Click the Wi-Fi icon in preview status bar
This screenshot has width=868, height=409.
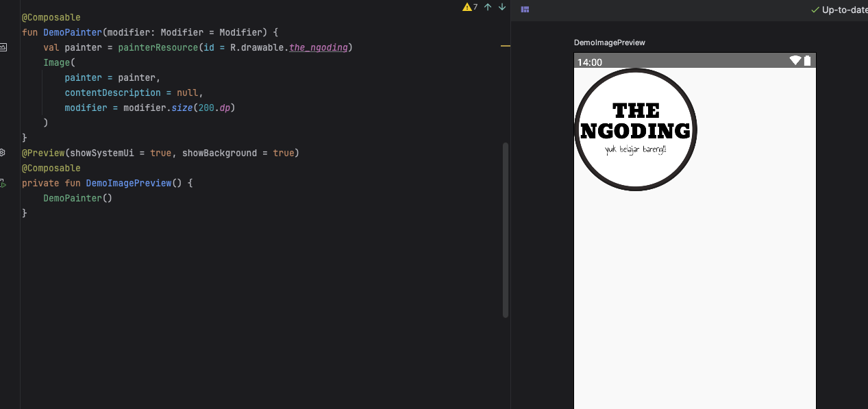click(x=795, y=61)
